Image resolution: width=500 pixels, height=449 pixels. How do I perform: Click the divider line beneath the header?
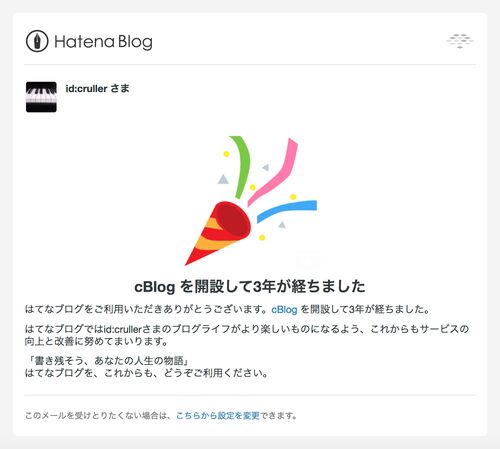pyautogui.click(x=250, y=64)
